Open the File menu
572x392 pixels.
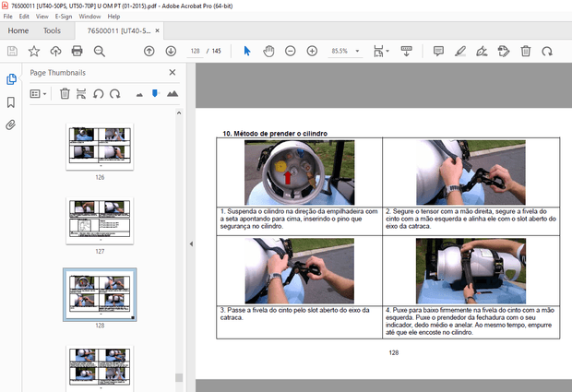coord(7,17)
